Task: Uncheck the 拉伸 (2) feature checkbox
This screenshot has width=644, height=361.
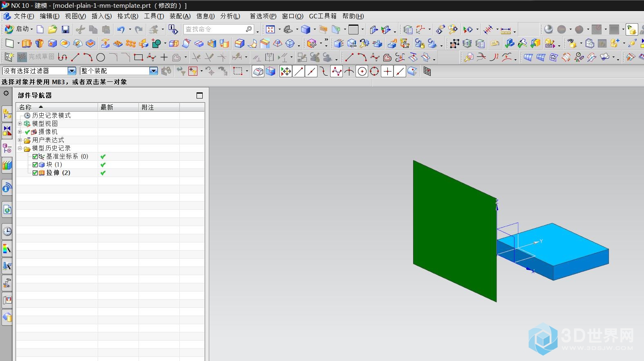Action: (35, 173)
